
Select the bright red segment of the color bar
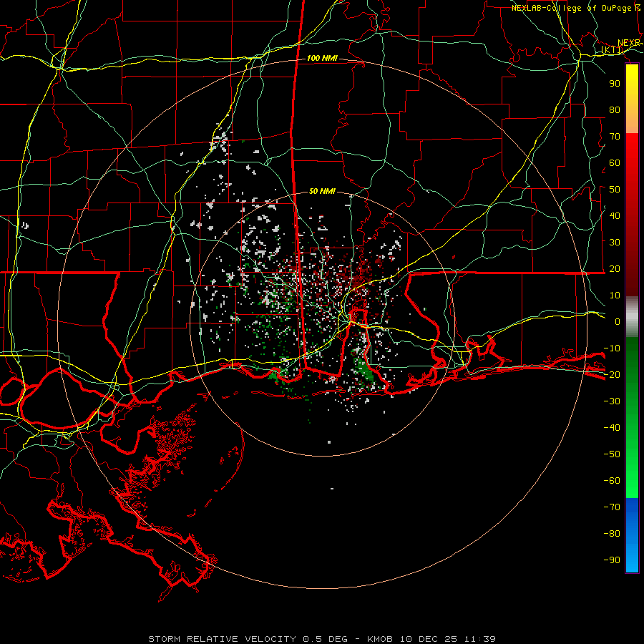(632, 150)
